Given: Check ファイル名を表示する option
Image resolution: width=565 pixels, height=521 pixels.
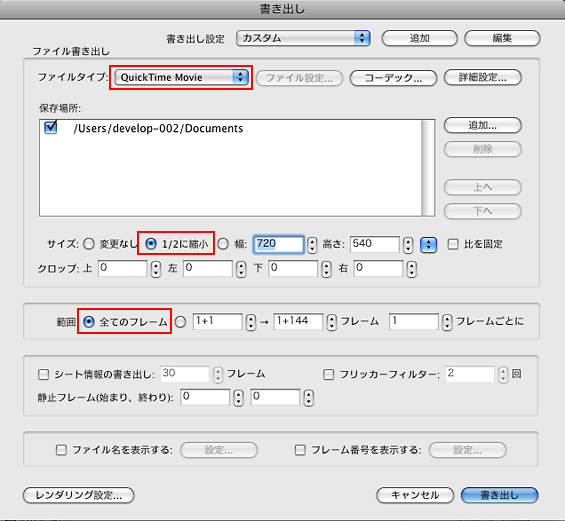Looking at the screenshot, I should click(x=61, y=450).
